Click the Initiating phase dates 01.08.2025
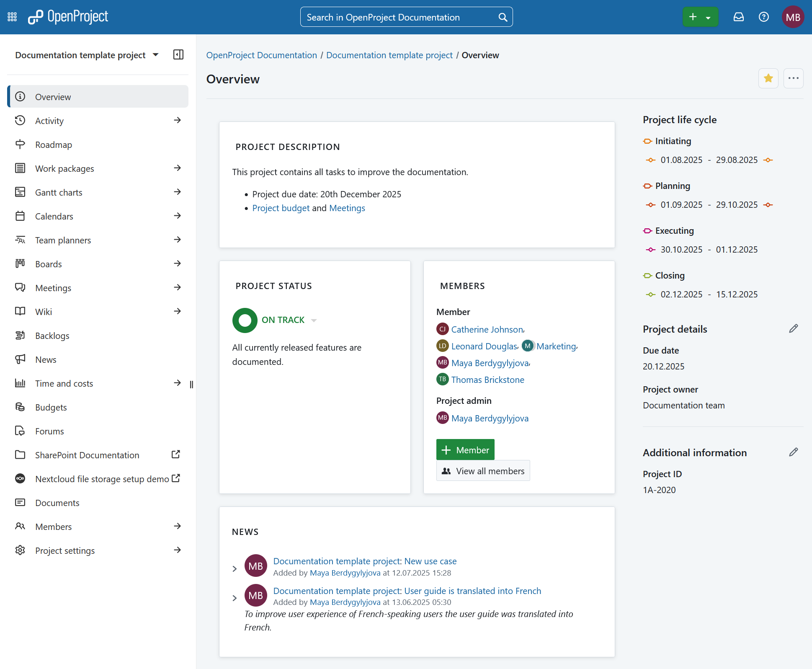The image size is (812, 669). pyautogui.click(x=681, y=160)
